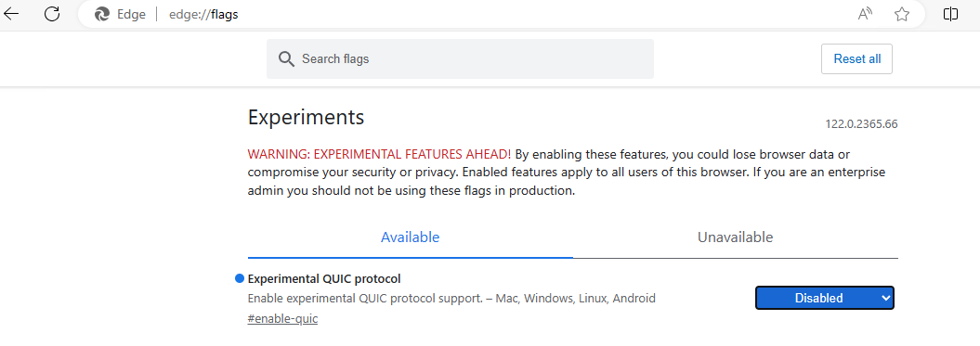Click the Reset all button
The image size is (980, 346).
(856, 59)
